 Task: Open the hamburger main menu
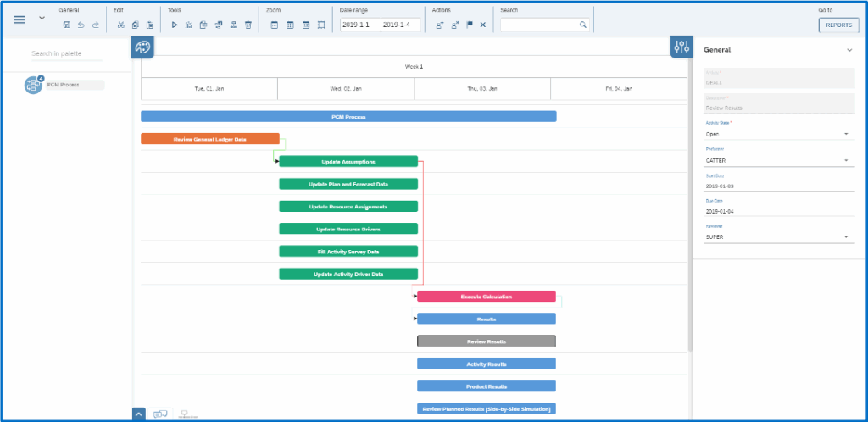[x=19, y=19]
